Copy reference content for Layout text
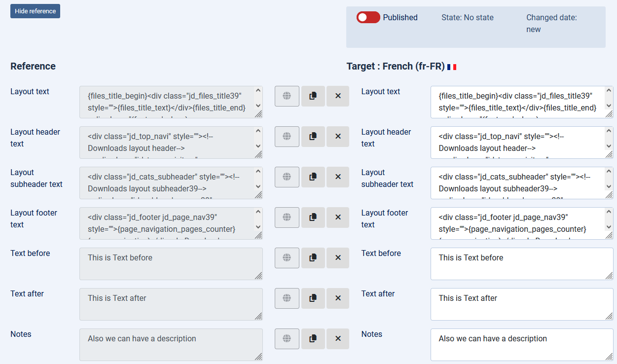Image resolution: width=617 pixels, height=364 pixels. point(312,96)
